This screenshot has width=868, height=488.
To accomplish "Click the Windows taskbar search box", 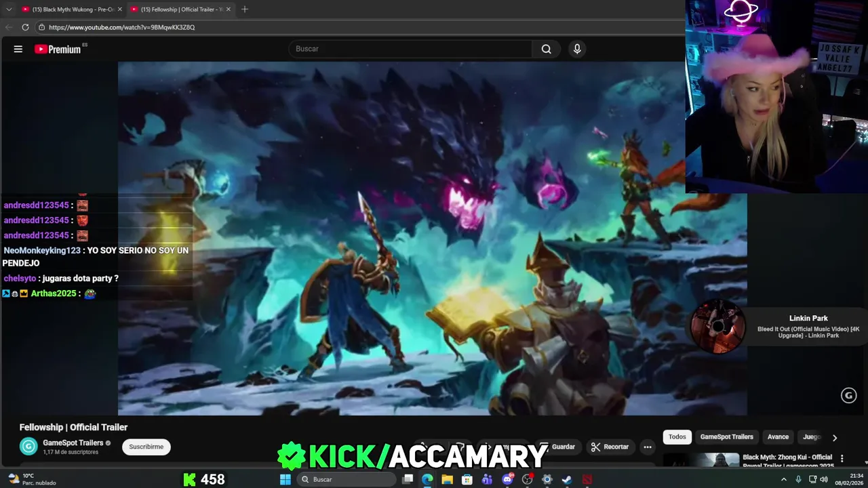I will (x=347, y=479).
